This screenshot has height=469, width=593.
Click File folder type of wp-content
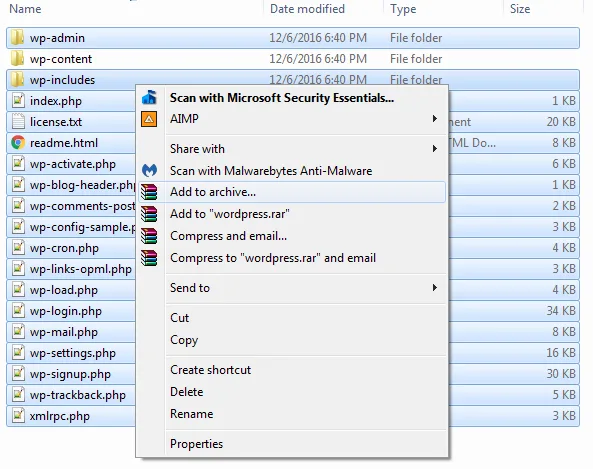click(416, 59)
